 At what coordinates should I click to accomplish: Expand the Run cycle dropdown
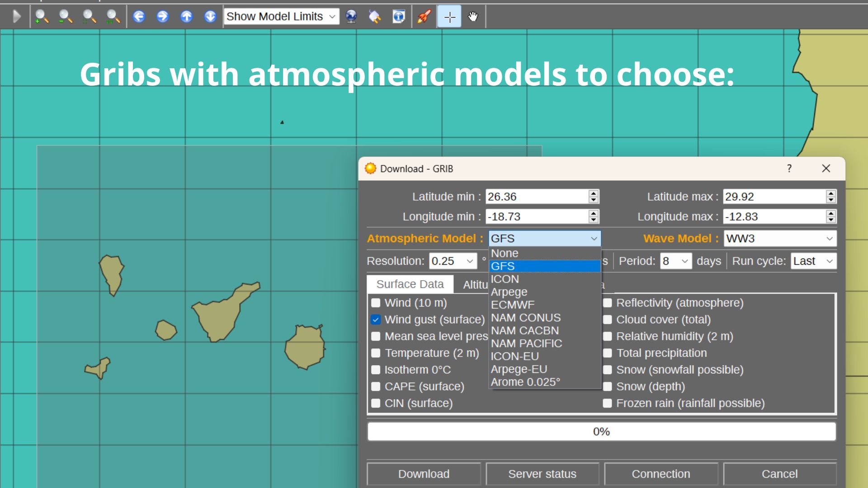pyautogui.click(x=813, y=261)
